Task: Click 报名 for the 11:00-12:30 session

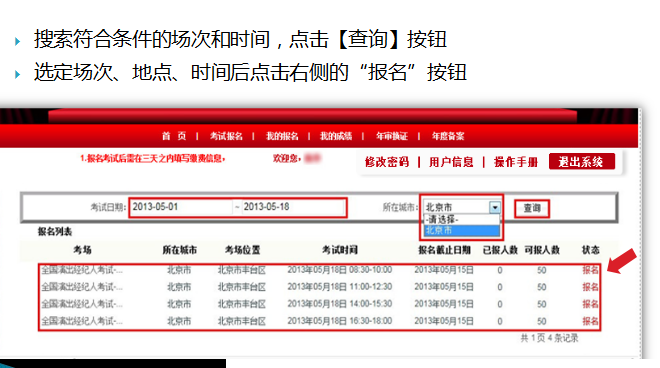Action: click(x=590, y=287)
